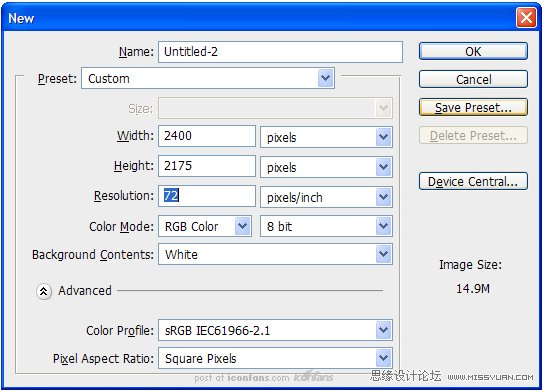Screen dimensions: 544x392
Task: Collapse the Advanced section
Action: pyautogui.click(x=44, y=291)
